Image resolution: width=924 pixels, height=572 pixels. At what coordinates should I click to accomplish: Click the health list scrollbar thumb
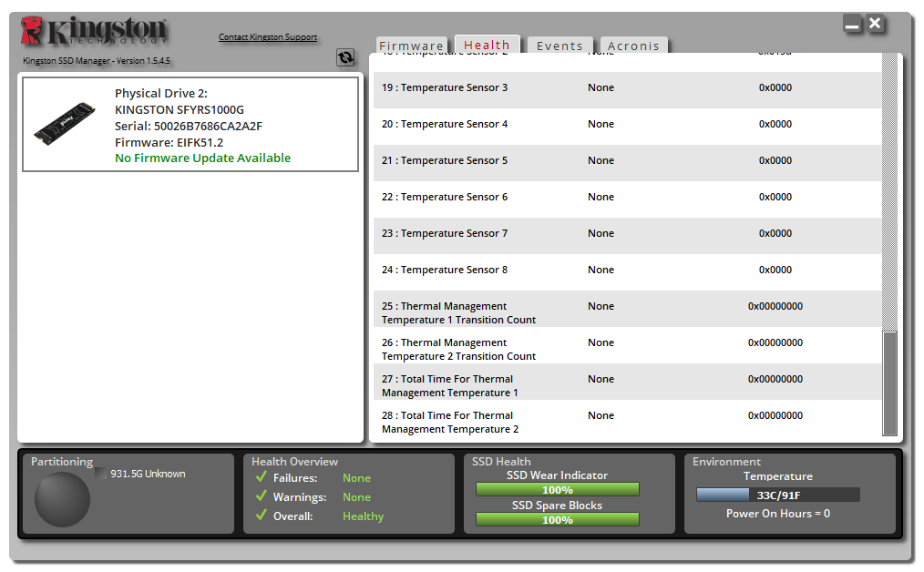coord(889,383)
